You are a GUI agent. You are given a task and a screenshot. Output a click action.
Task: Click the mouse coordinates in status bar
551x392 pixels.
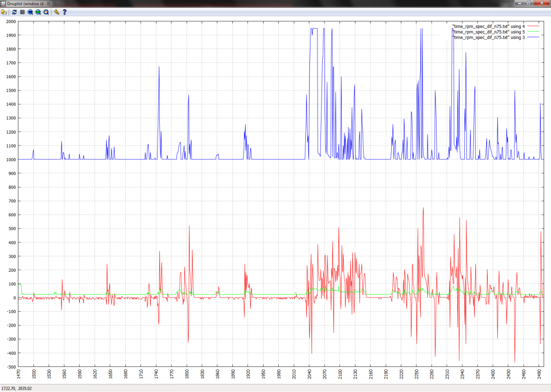coord(16,388)
